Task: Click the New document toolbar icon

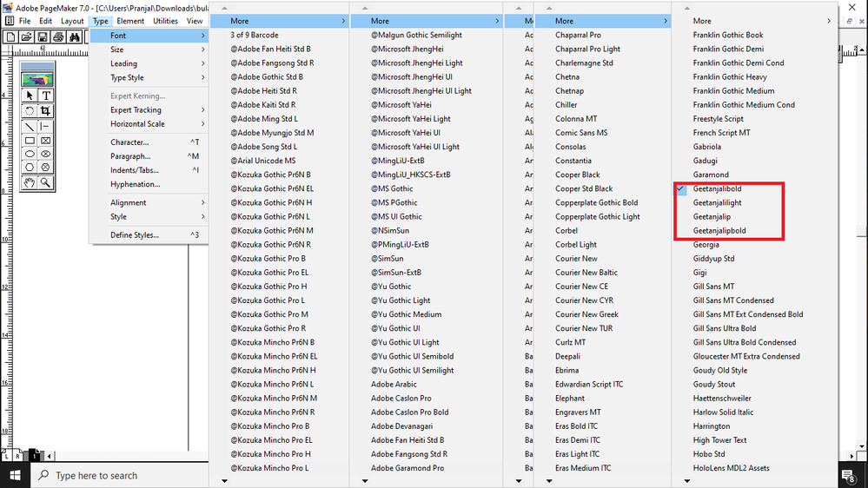Action: (10, 37)
